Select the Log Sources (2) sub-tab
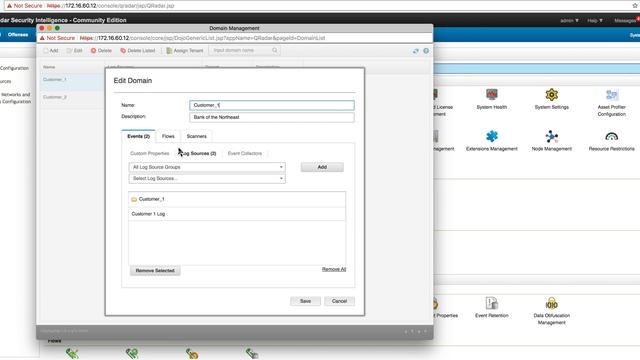The height and width of the screenshot is (360, 640). [x=198, y=153]
